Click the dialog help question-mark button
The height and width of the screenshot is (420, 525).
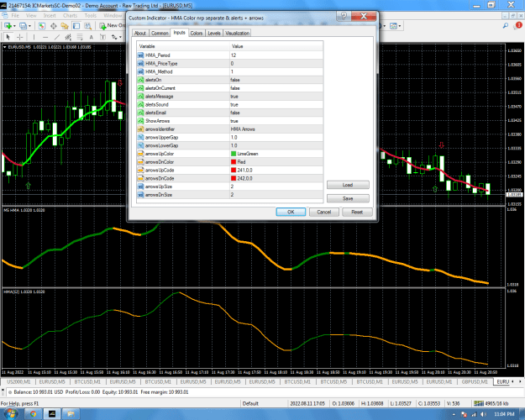coord(344,16)
